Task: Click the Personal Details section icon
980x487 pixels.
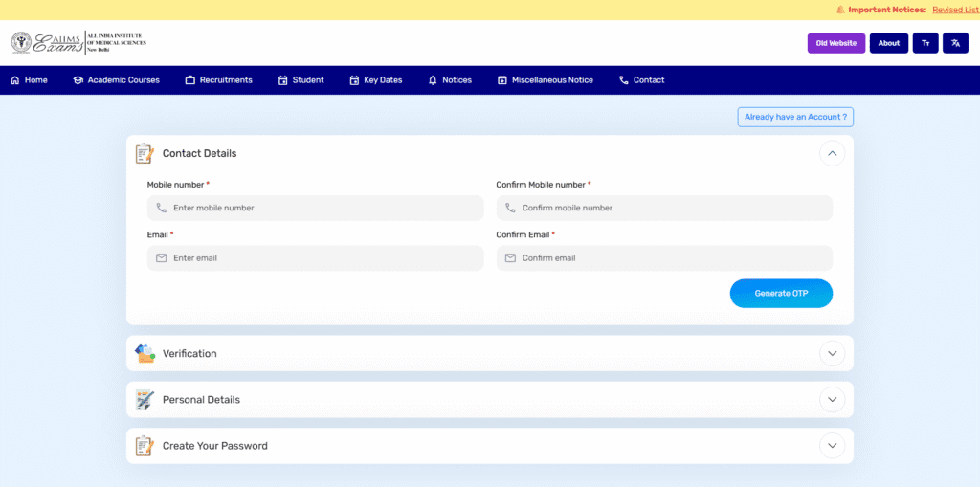Action: click(x=145, y=400)
